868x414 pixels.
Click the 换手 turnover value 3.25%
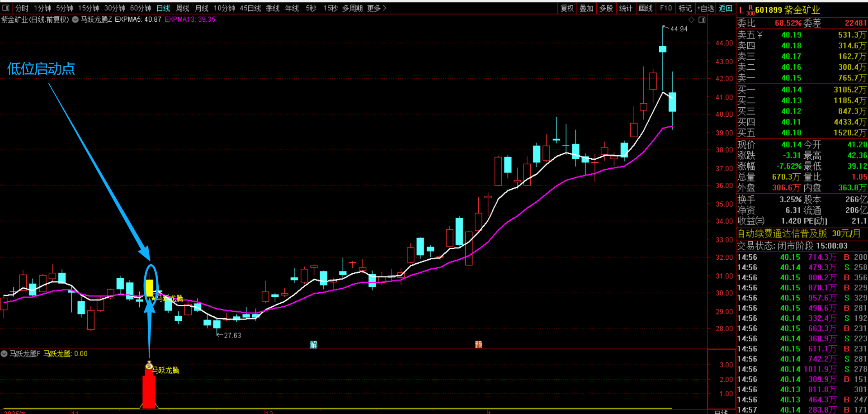point(790,200)
